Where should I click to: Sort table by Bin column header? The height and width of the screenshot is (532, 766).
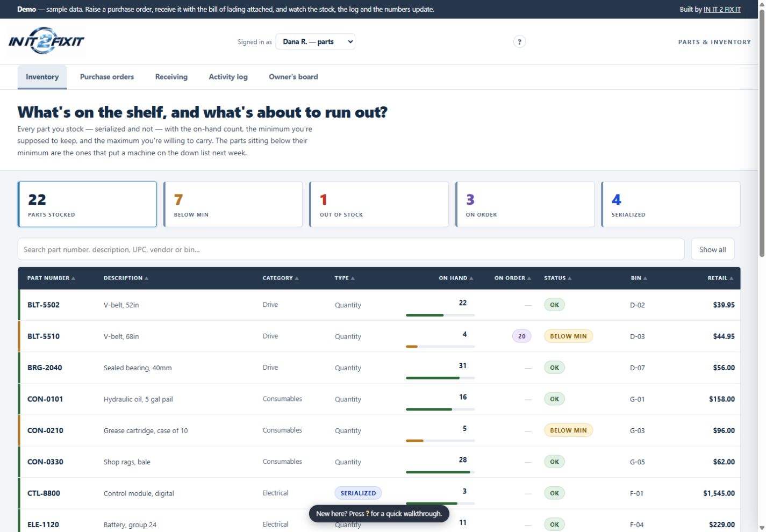coord(639,278)
